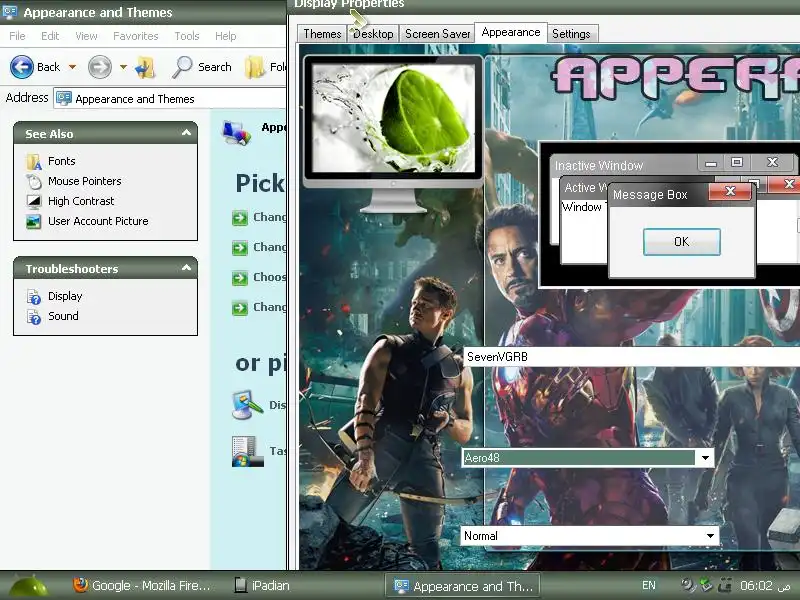This screenshot has height=600, width=800.
Task: Open the Display troubleshooter link
Action: pyautogui.click(x=65, y=296)
